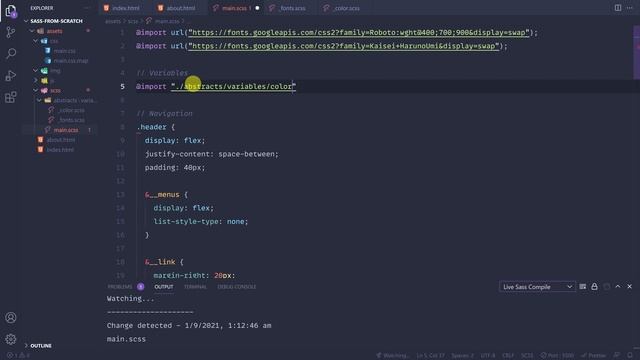Viewport: 640px width, 360px height.
Task: Select the main.scss editor tab
Action: (235, 8)
